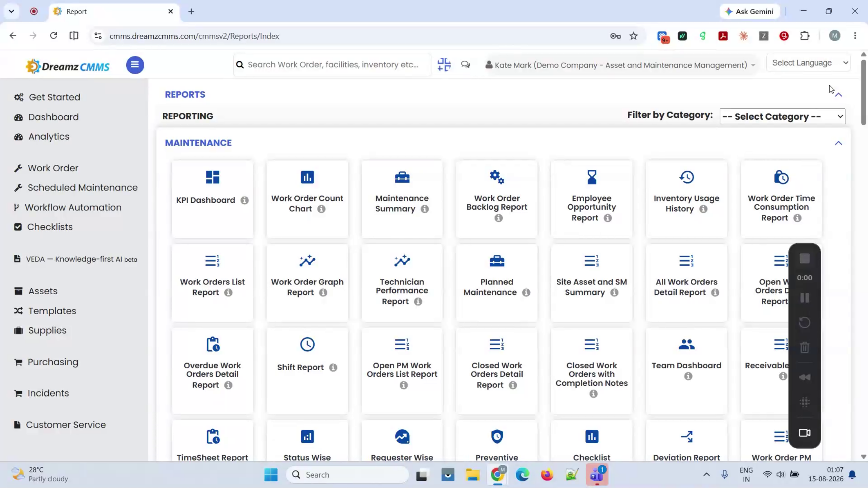This screenshot has width=868, height=488.
Task: Bookmark this page with the star icon
Action: pyautogui.click(x=633, y=36)
